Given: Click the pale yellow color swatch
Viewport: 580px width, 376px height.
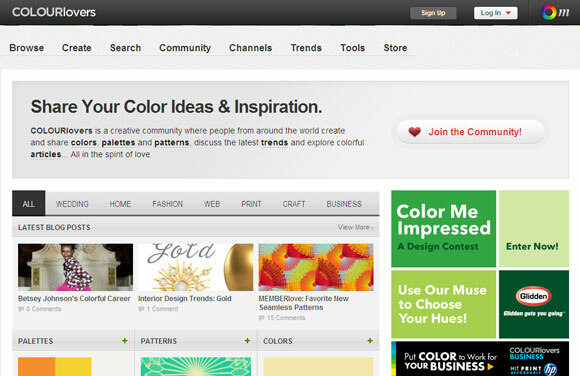Looking at the screenshot, I should coord(318,367).
